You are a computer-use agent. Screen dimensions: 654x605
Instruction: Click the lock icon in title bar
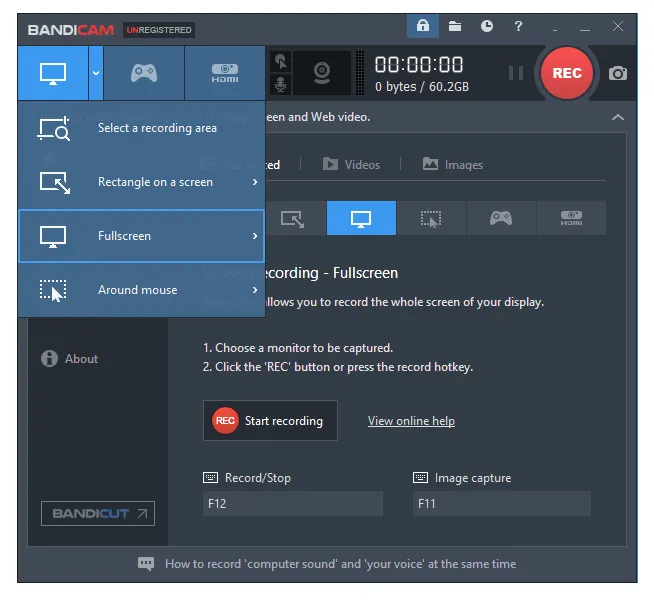click(x=423, y=26)
